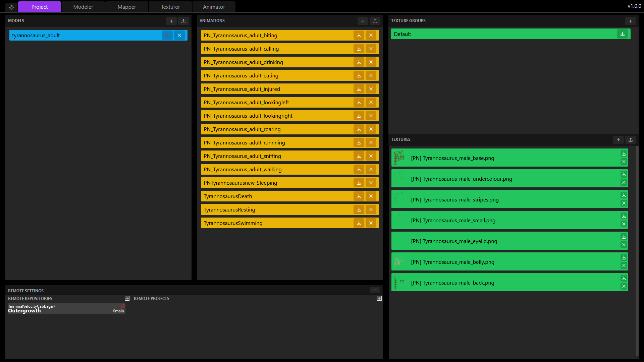Screen dimensions: 644x362
Task: Switch to the Modeler tab
Action: 83,7
